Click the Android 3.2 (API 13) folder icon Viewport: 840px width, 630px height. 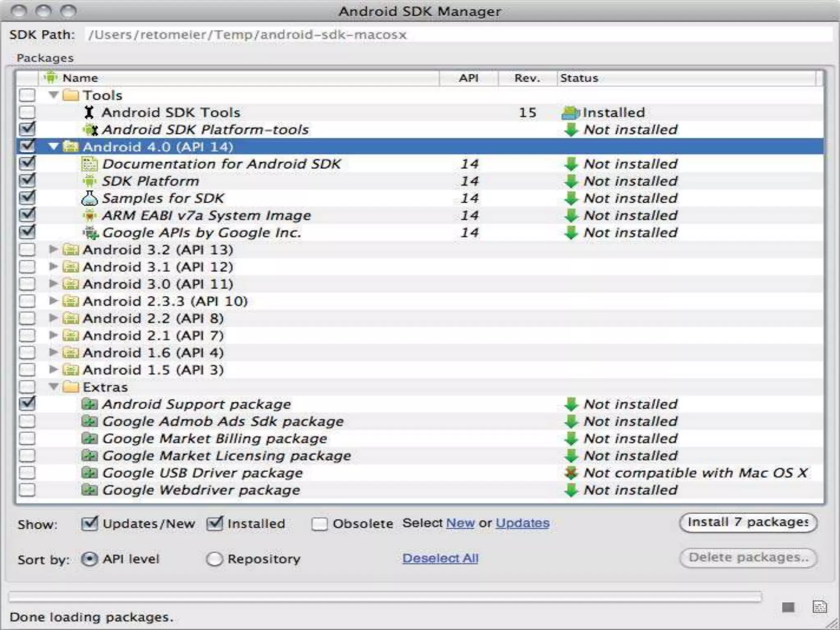coord(71,249)
